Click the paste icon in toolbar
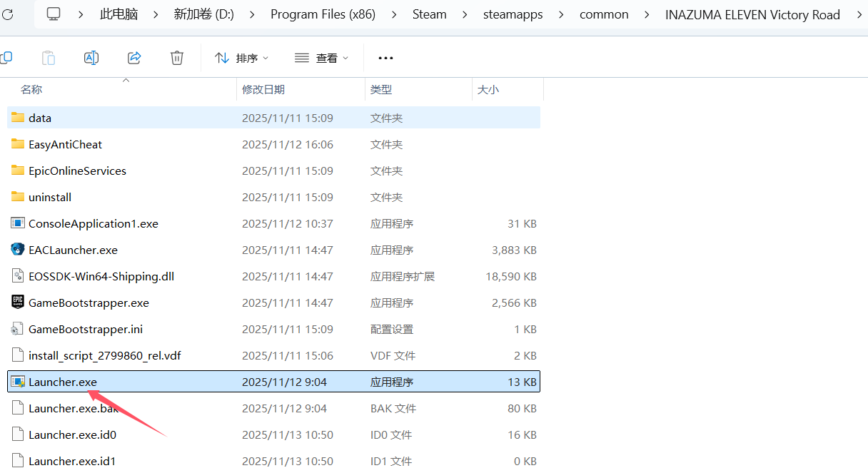This screenshot has width=868, height=473. (x=49, y=58)
